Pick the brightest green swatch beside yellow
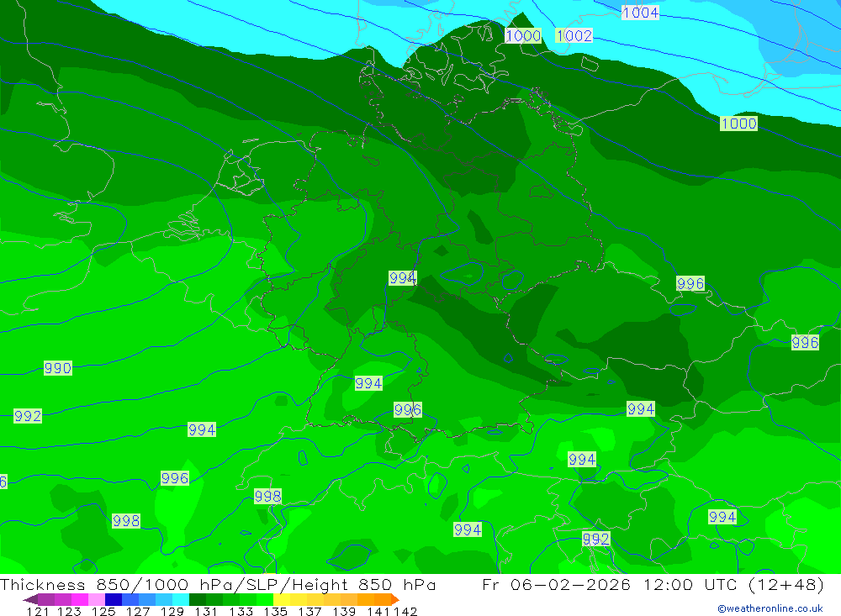 pyautogui.click(x=265, y=599)
